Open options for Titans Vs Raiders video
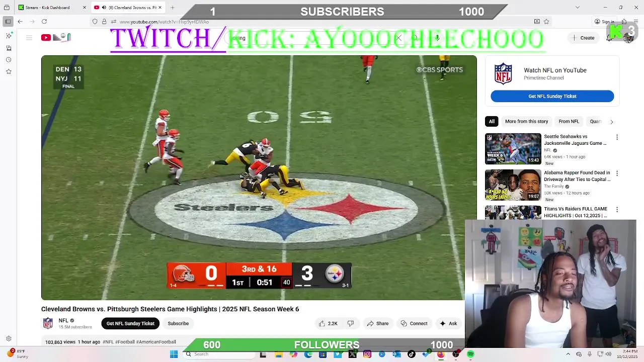Viewport: 644px width, 362px height. [x=617, y=210]
